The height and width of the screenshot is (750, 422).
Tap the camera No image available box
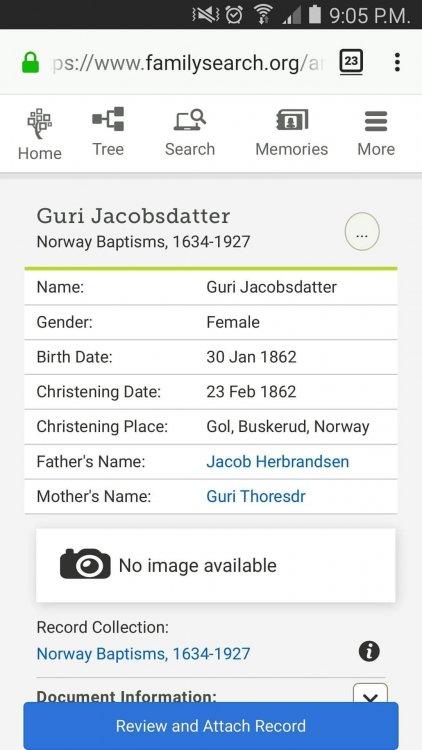coord(216,565)
